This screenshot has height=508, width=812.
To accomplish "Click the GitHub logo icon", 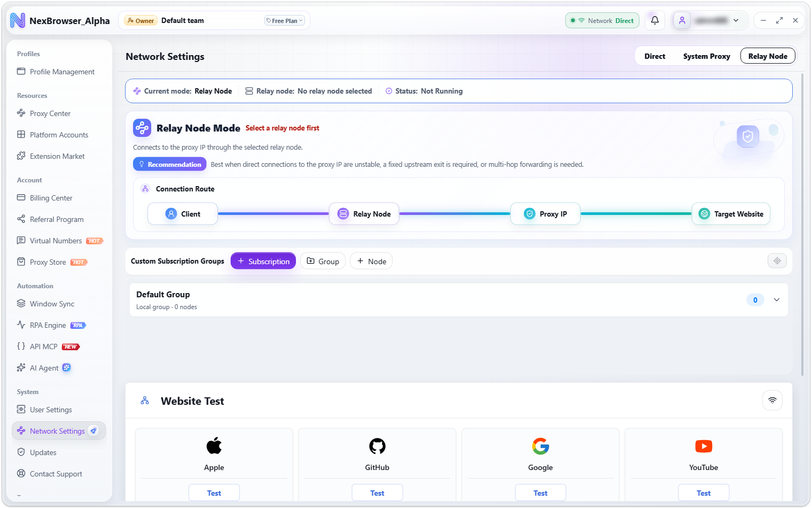I will pyautogui.click(x=377, y=446).
